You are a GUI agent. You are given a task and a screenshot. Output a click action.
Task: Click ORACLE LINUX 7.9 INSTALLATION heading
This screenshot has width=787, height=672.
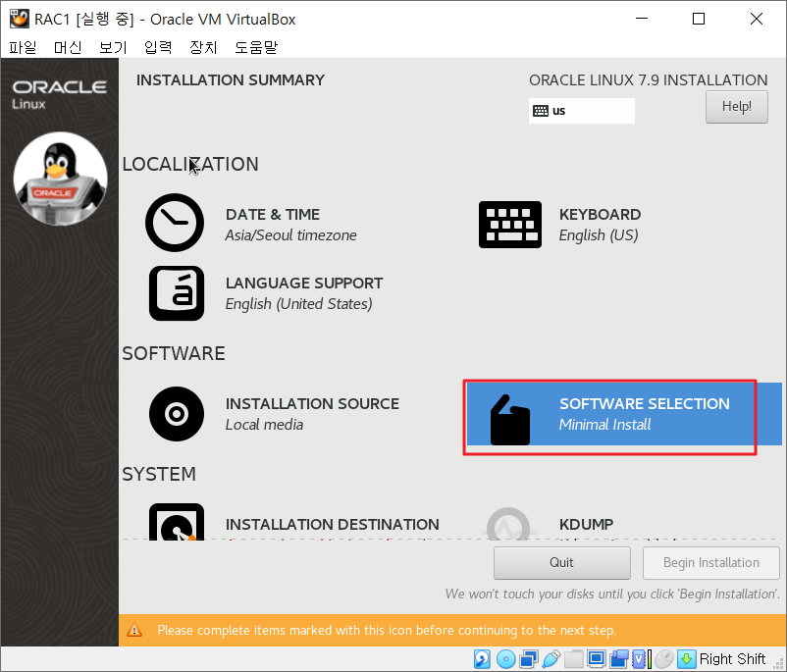click(648, 80)
